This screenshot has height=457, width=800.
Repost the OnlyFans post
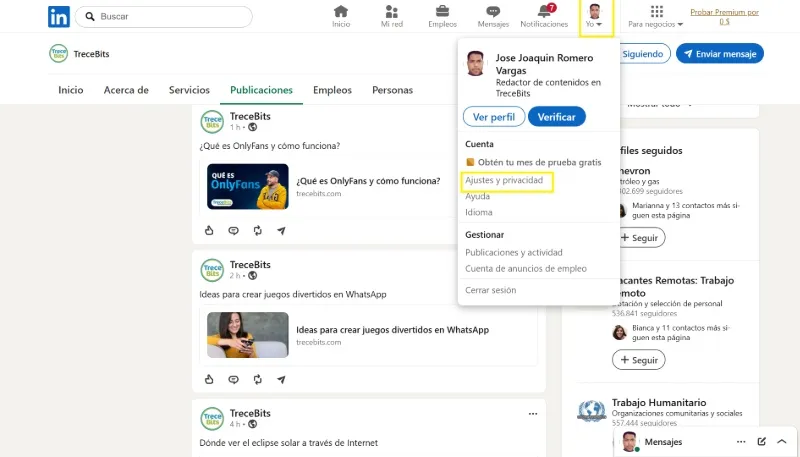258,231
